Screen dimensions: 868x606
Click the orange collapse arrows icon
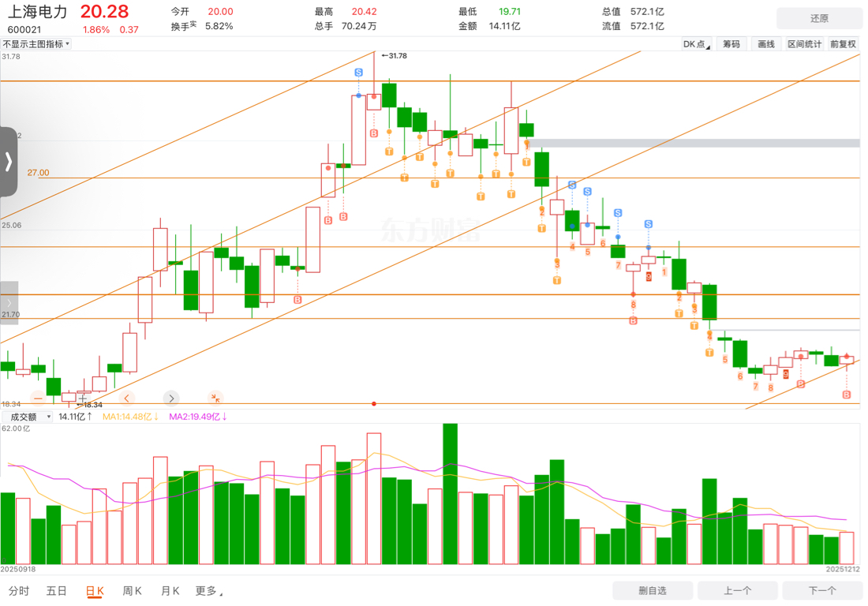click(215, 398)
